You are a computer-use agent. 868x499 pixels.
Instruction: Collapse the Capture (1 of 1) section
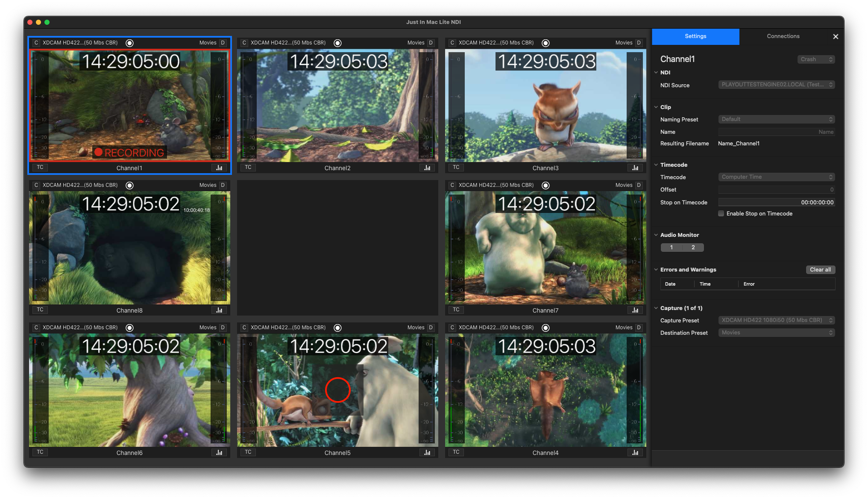(656, 308)
